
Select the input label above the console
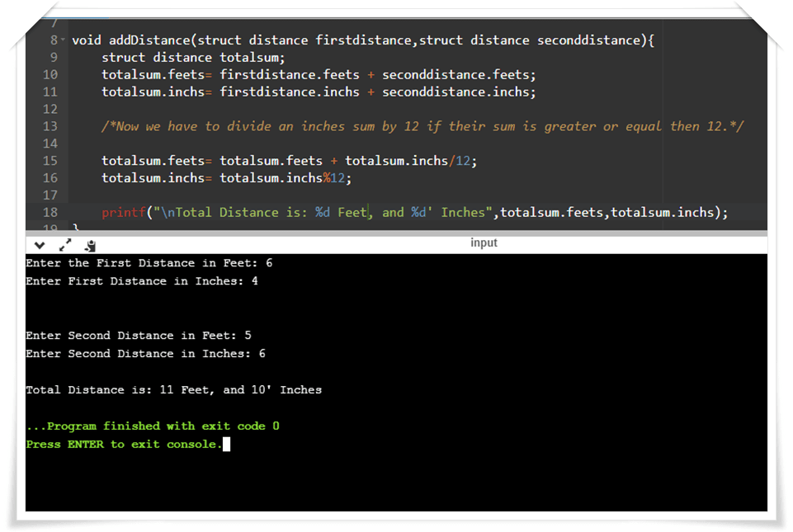click(484, 242)
